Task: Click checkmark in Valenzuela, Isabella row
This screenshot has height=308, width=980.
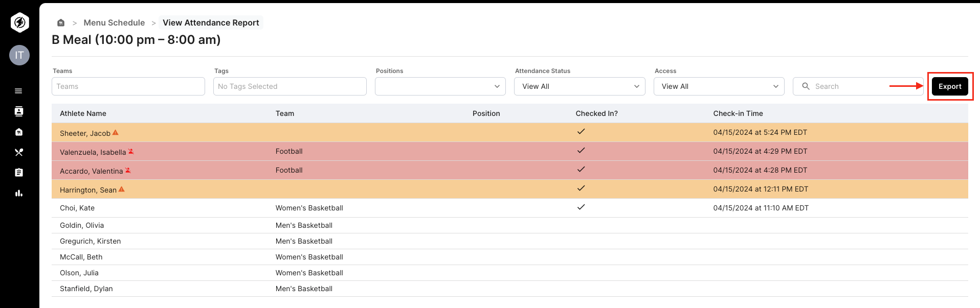Action: (581, 150)
